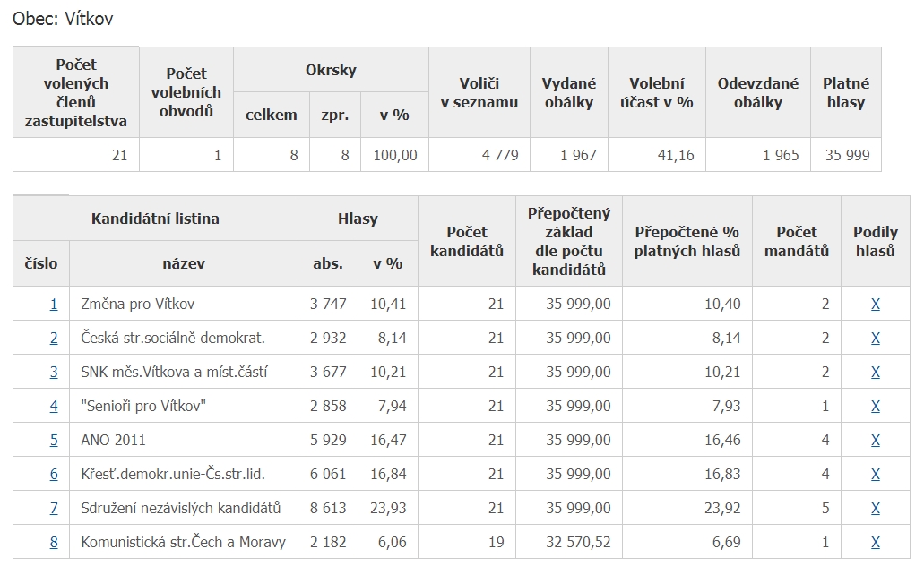The height and width of the screenshot is (575, 924).
Task: Open candidate list number 5 link
Action: [x=54, y=440]
